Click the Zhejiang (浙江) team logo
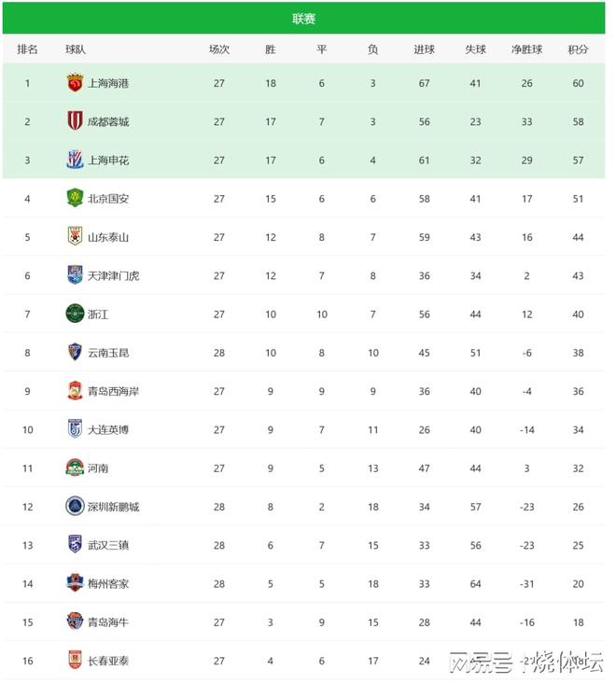The width and height of the screenshot is (616, 684). point(75,314)
